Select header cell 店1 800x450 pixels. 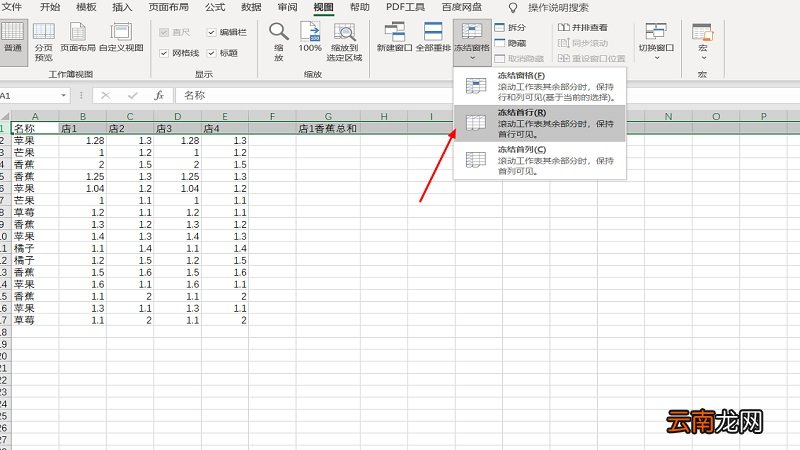[83, 129]
